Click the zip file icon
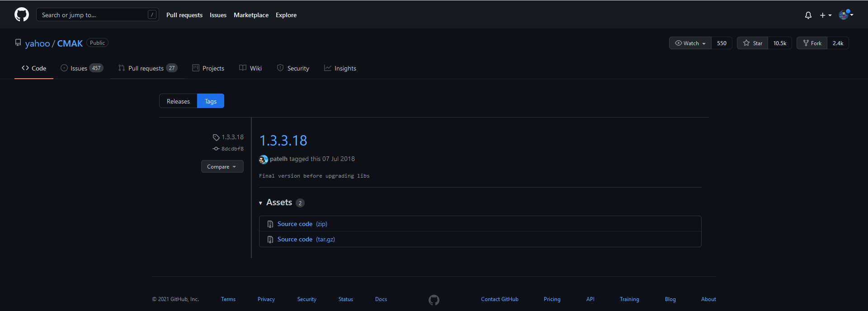The height and width of the screenshot is (311, 868). [270, 224]
